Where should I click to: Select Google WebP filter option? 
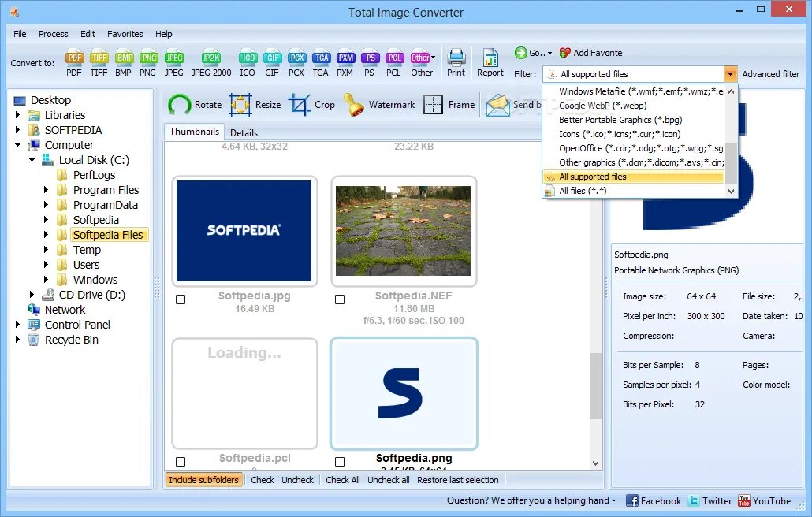coord(633,106)
